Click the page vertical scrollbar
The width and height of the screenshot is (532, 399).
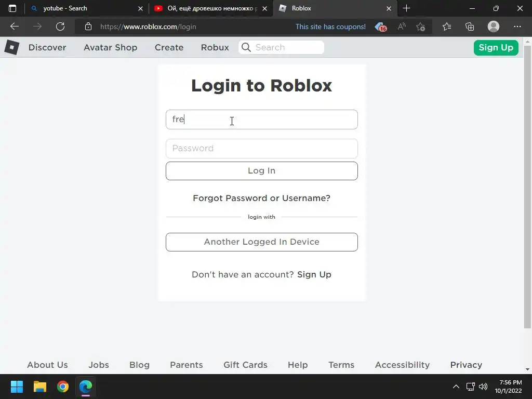coord(527,187)
